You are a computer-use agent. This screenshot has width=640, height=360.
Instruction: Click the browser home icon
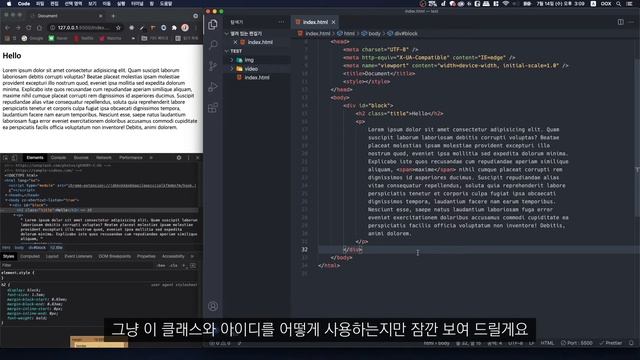pyautogui.click(x=39, y=28)
